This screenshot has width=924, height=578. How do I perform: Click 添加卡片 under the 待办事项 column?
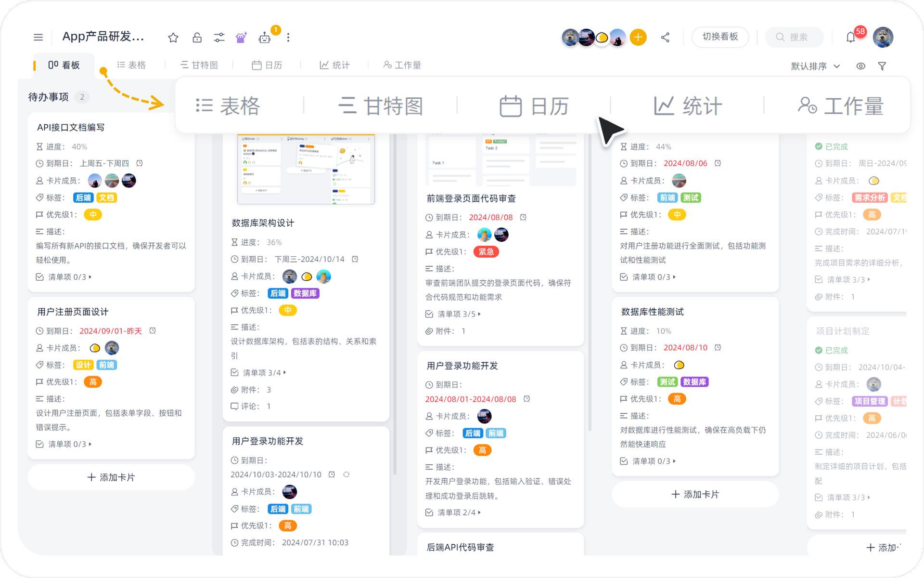(111, 477)
